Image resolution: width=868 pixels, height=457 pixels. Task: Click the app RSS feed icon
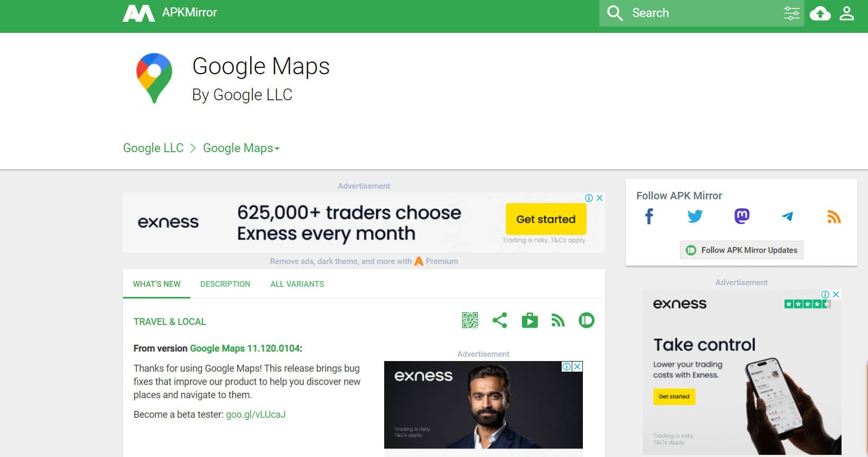pyautogui.click(x=558, y=320)
